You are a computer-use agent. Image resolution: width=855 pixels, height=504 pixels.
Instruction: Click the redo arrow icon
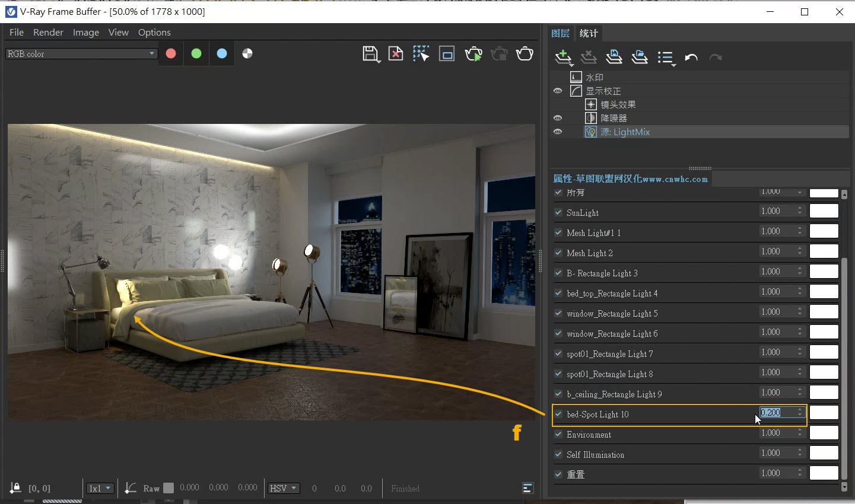tap(716, 58)
